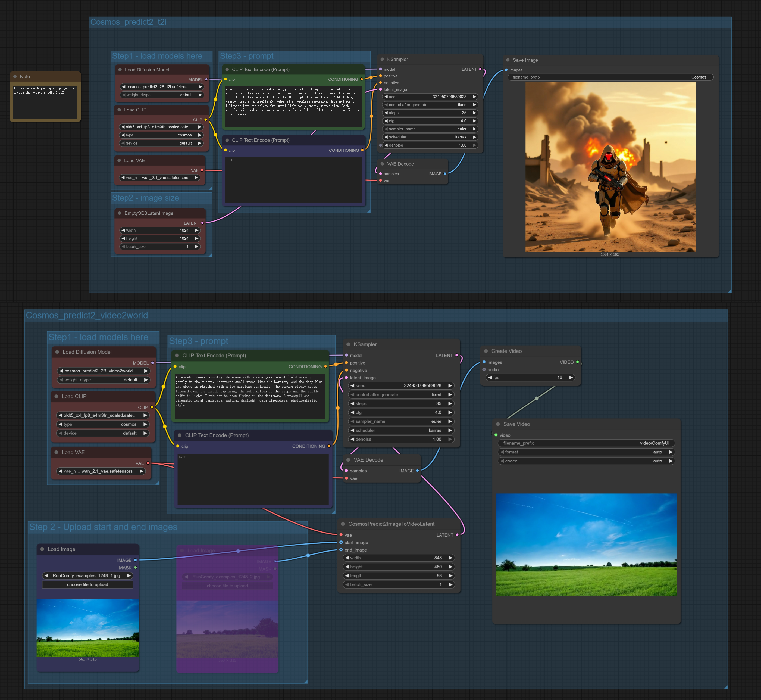
Task: Collapse the CosmosPredict2ImageToVideoLatent node title dot
Action: pos(343,524)
